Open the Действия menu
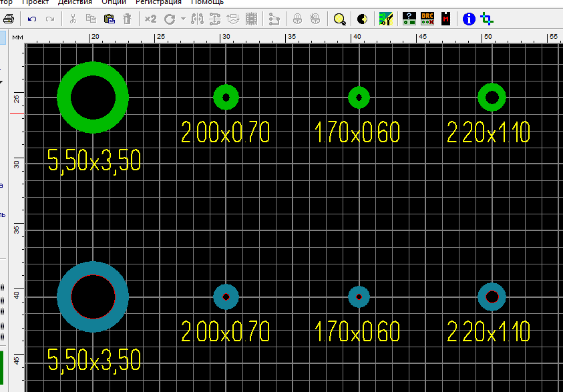 click(x=75, y=3)
